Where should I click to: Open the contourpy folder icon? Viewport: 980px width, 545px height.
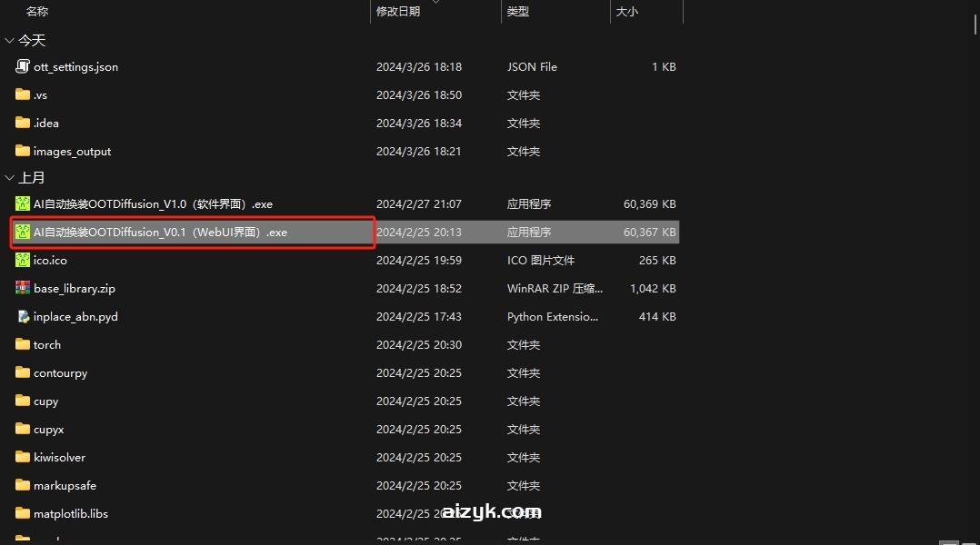[21, 372]
